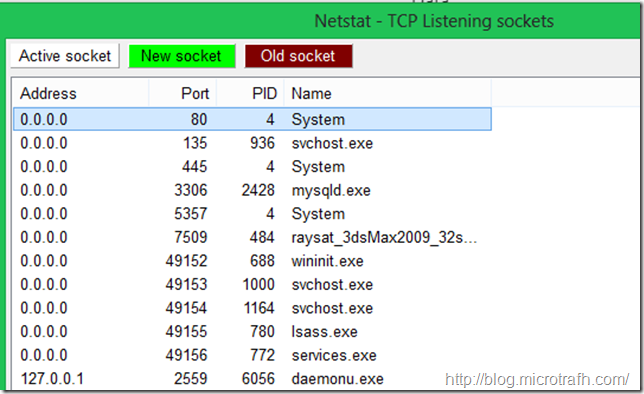
Task: Click port value 3306
Action: pyautogui.click(x=191, y=190)
